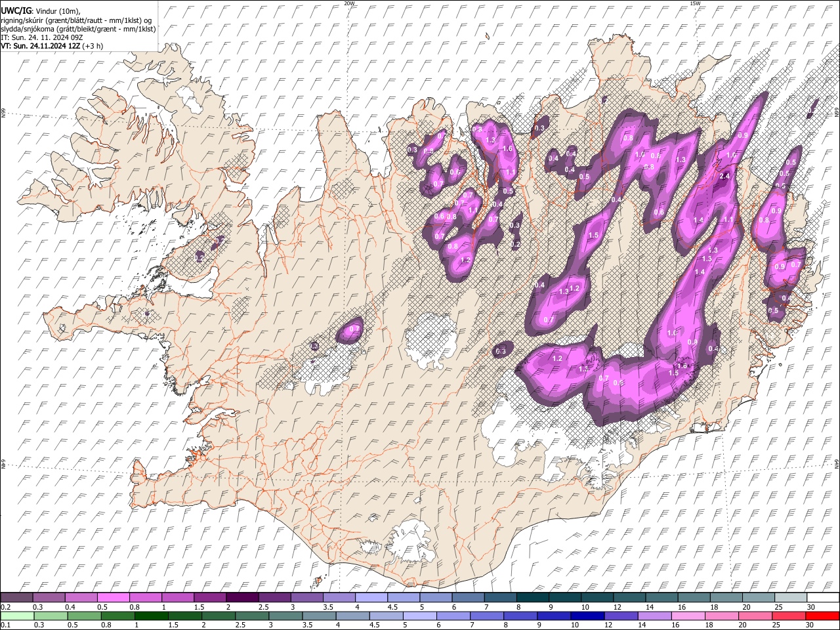Pick the darkest purple upper-row swatch 2–2.5
The width and height of the screenshot is (840, 630).
(242, 598)
